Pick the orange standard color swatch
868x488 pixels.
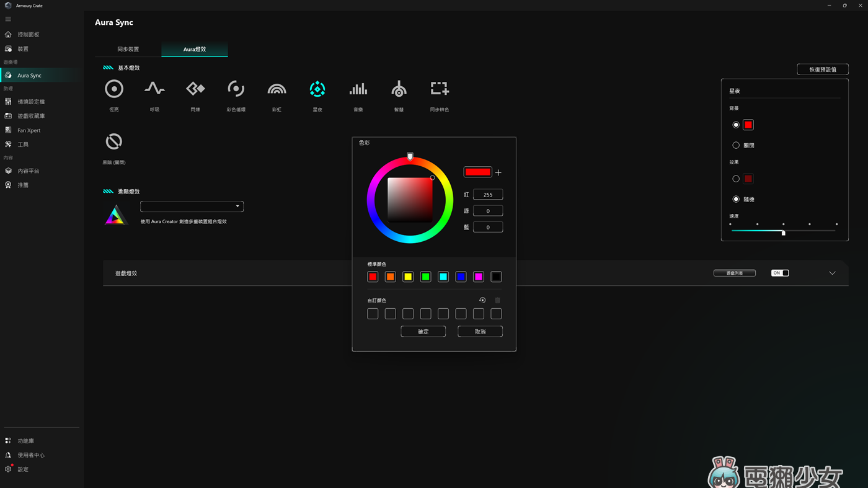click(391, 277)
